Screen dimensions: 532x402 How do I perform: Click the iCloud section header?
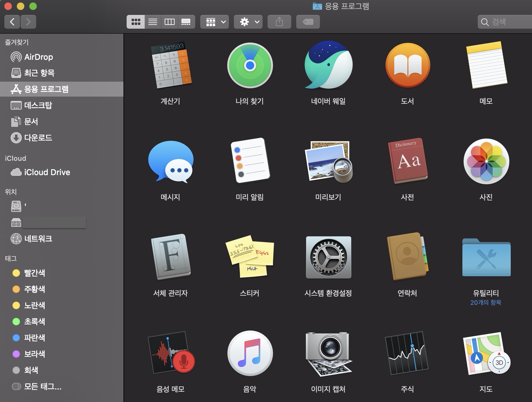(x=16, y=158)
